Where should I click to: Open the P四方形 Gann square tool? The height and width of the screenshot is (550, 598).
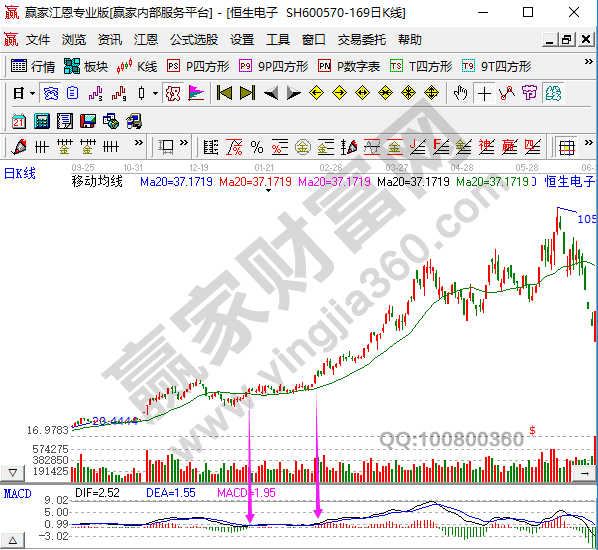[198, 66]
